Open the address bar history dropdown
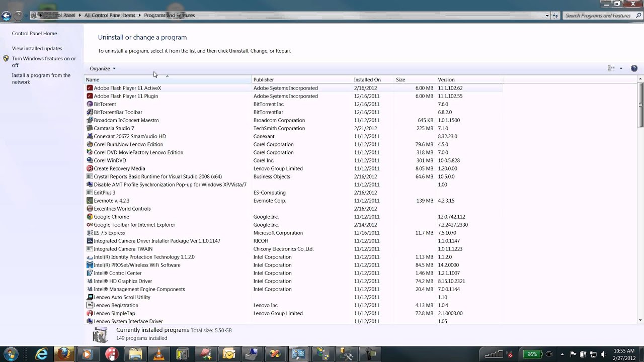Viewport: 644px width, 362px height. point(547,16)
